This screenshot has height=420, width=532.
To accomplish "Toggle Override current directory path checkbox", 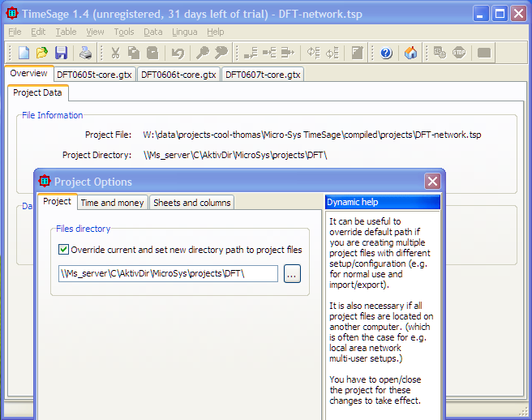I will pyautogui.click(x=63, y=250).
